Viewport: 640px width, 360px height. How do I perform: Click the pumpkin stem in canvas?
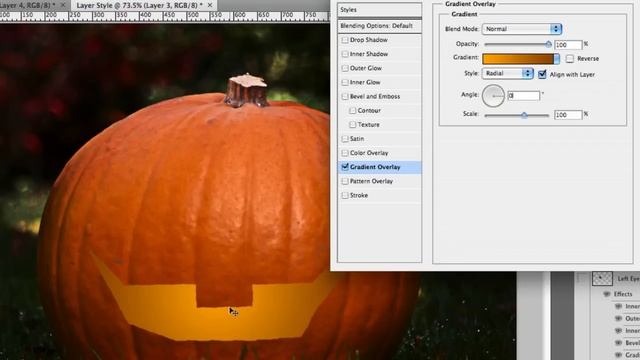click(246, 91)
